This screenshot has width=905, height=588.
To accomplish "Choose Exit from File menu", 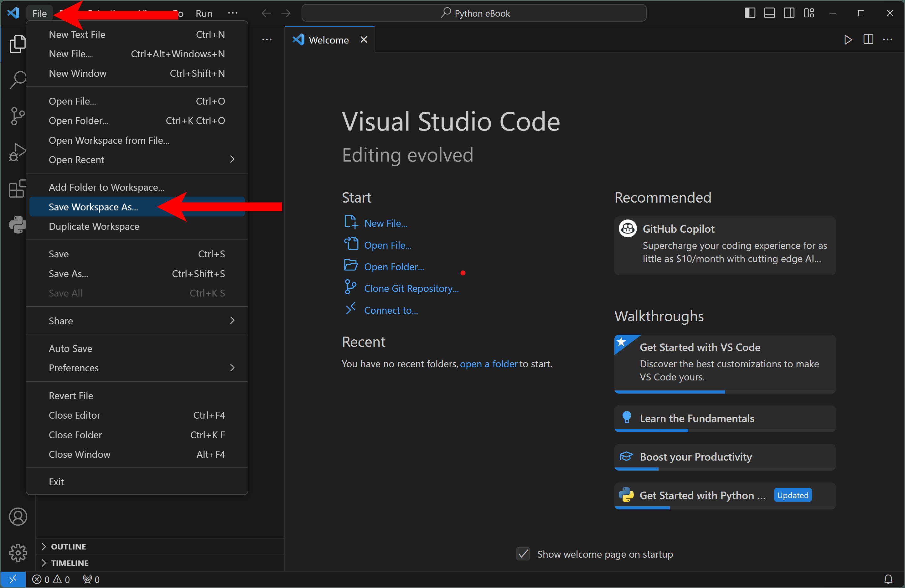I will 137,482.
